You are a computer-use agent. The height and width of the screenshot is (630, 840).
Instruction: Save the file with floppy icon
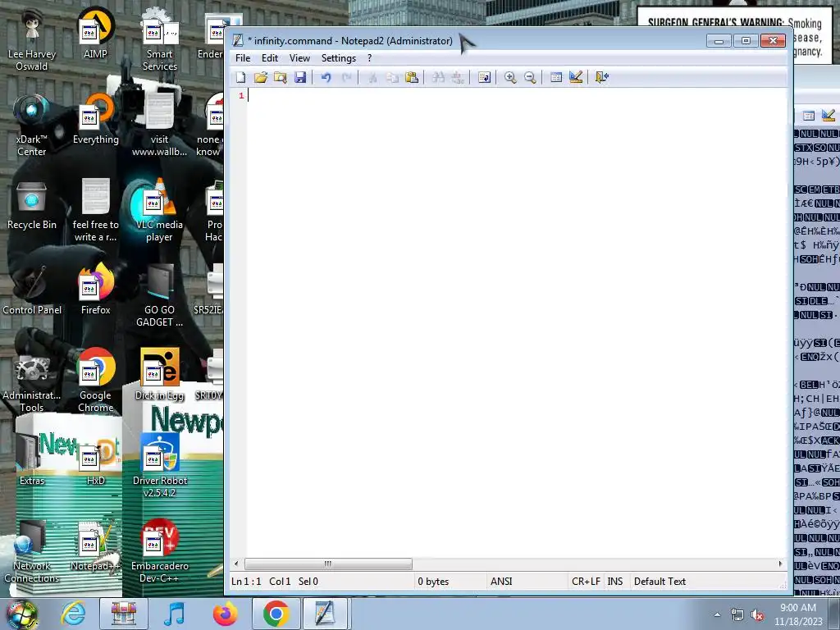(x=300, y=77)
